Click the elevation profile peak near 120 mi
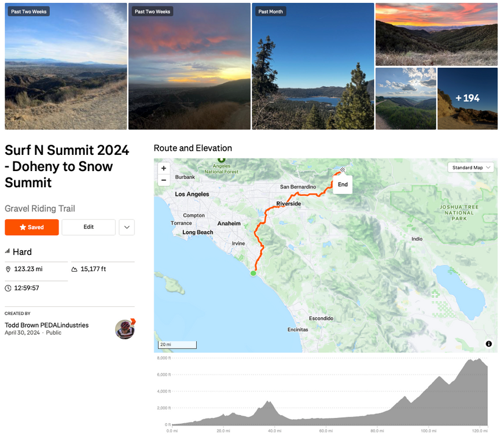Image resolution: width=504 pixels, height=437 pixels. coord(479,360)
